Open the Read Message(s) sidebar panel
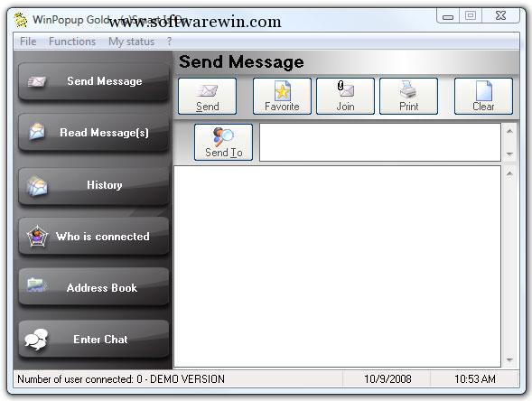The width and height of the screenshot is (532, 401). (x=94, y=133)
